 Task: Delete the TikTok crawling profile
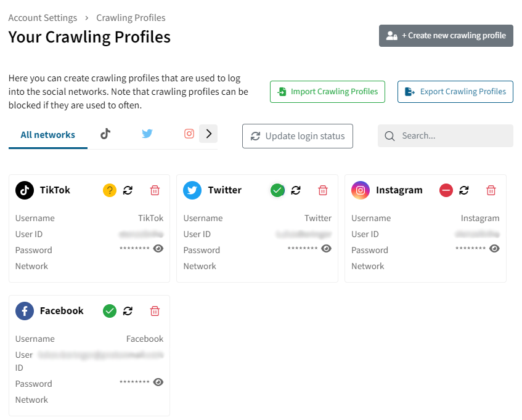[x=155, y=190]
